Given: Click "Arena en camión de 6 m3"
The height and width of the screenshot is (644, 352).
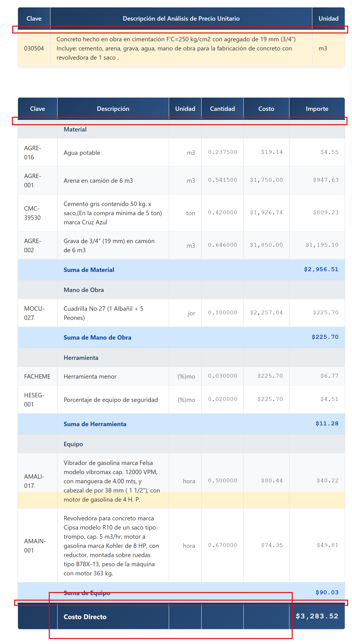Looking at the screenshot, I should point(98,181).
